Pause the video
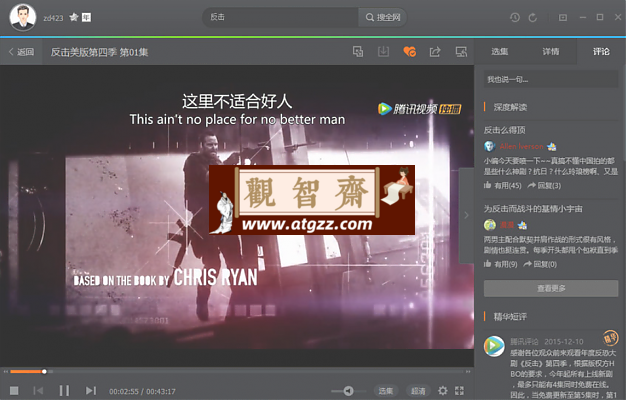Viewport: 626px width, 400px height. click(x=64, y=390)
